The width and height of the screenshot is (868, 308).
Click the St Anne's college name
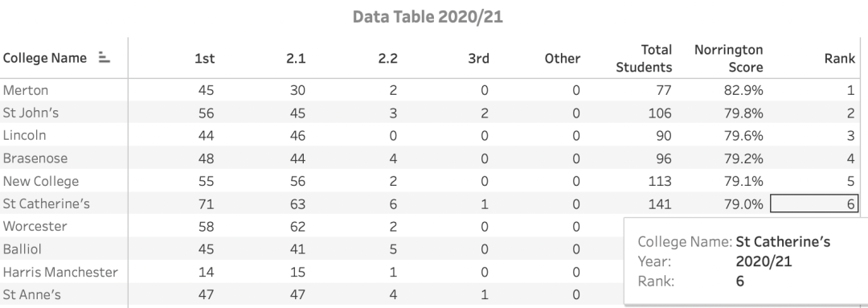click(x=31, y=294)
